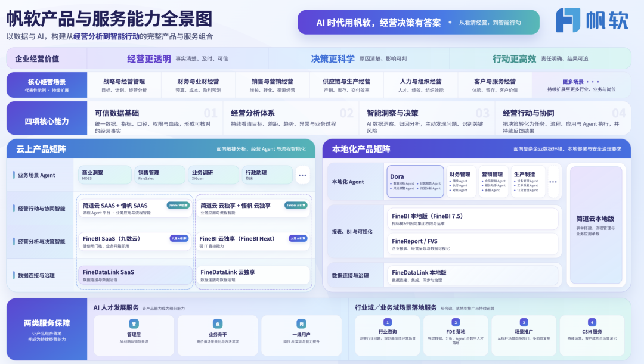Click the 企业经营价值 label
The image size is (644, 364).
(37, 59)
